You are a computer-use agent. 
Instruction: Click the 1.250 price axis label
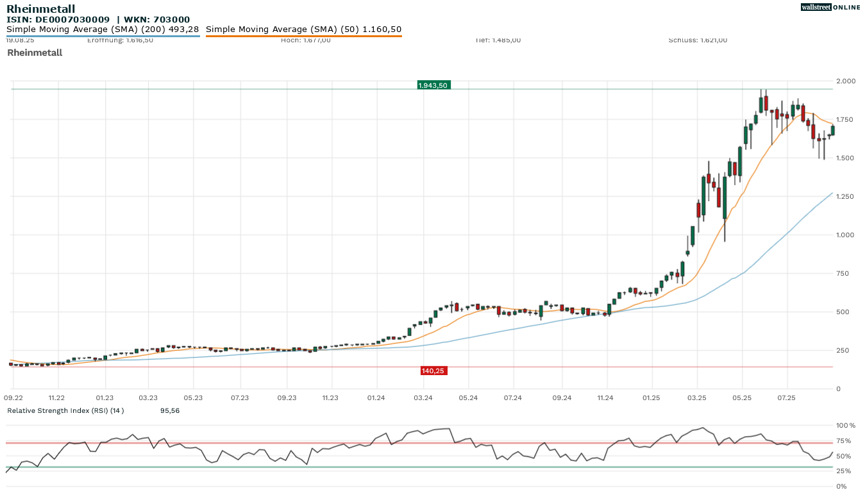tap(846, 196)
